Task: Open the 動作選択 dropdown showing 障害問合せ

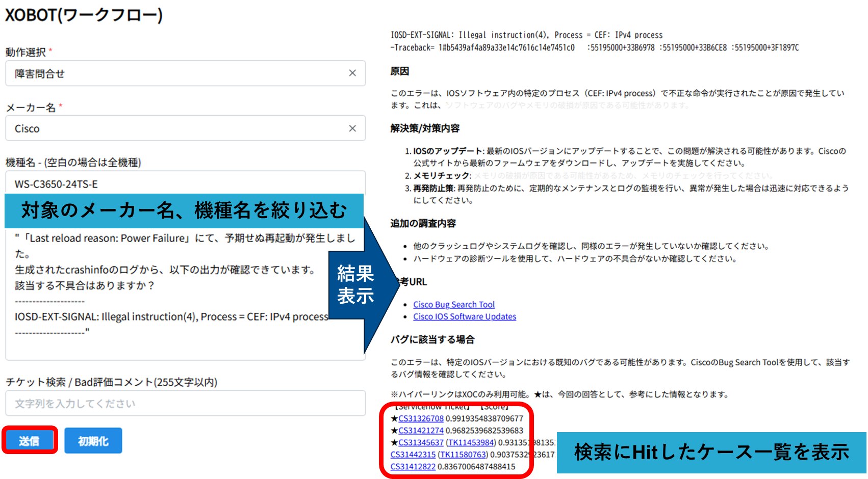Action: click(178, 73)
